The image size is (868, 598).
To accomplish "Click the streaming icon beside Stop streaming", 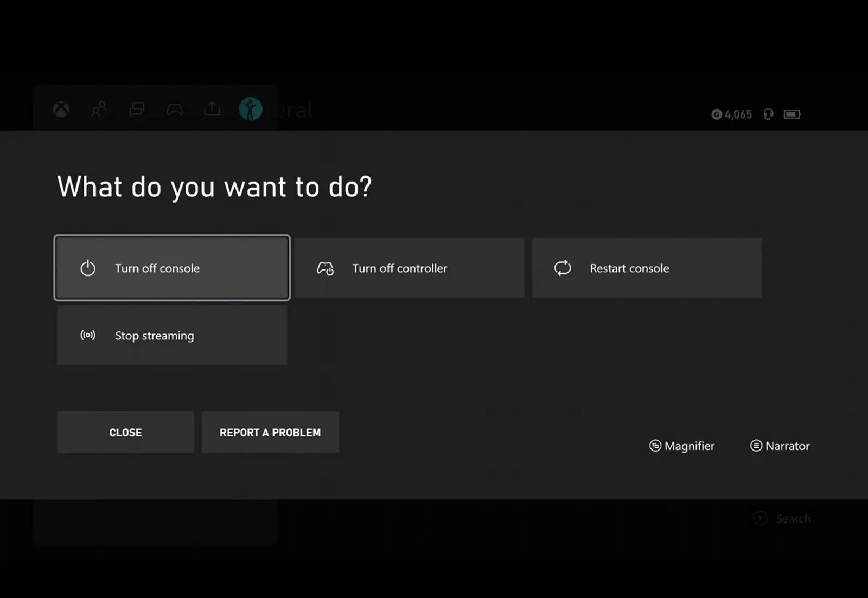I will [x=87, y=335].
